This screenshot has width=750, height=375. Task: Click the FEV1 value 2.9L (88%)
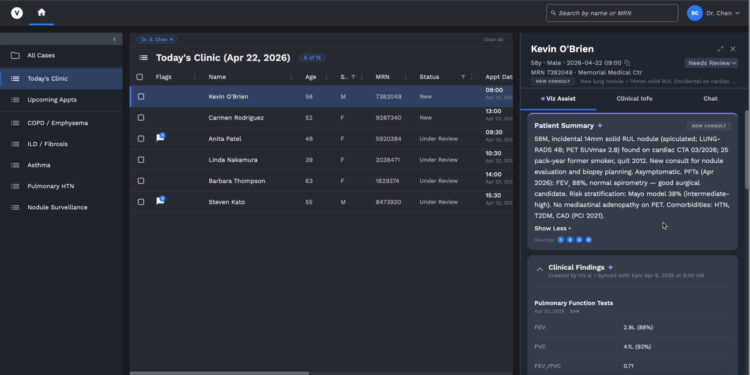(638, 328)
